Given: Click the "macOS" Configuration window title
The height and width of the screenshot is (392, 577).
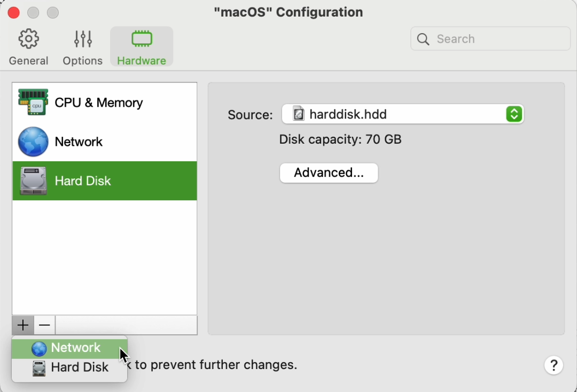Looking at the screenshot, I should [288, 12].
